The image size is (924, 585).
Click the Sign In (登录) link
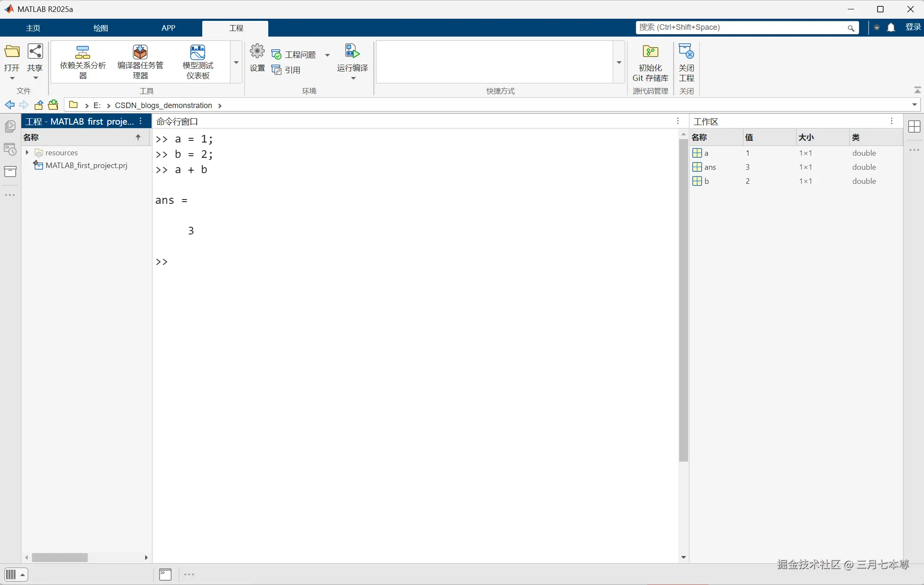[x=913, y=27]
